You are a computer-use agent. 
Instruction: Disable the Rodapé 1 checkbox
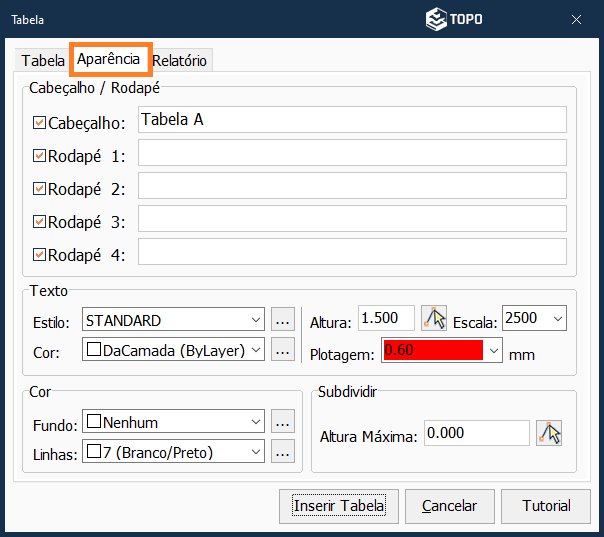[40, 156]
